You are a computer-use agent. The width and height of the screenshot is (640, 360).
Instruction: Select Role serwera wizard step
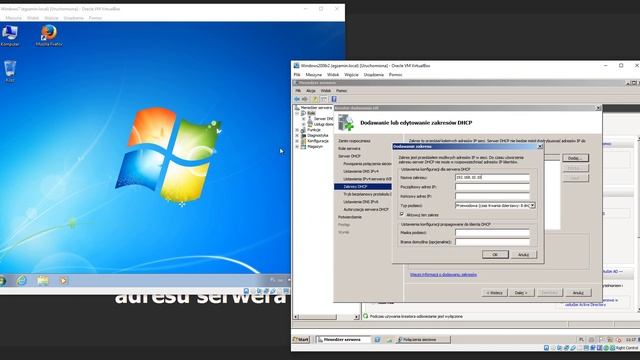(349, 149)
